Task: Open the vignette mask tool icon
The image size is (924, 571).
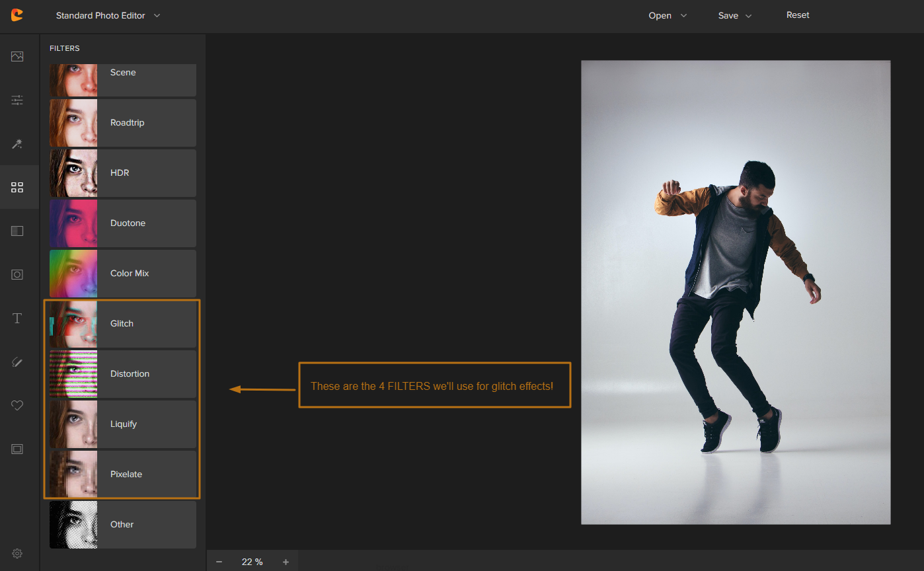Action: point(17,275)
